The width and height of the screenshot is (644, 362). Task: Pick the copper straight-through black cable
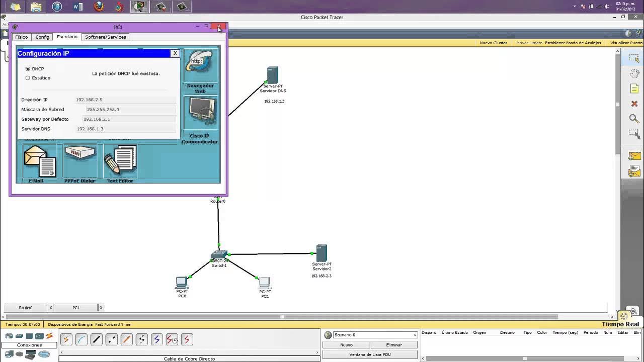(x=96, y=340)
